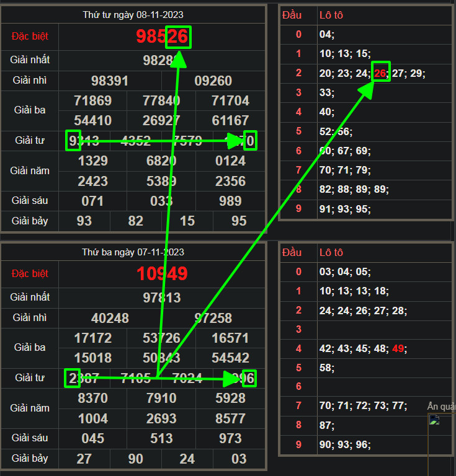Click the special prize number 98526

tap(162, 37)
